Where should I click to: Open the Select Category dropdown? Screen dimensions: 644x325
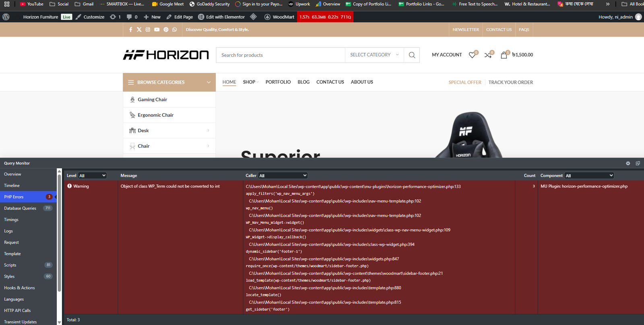[x=374, y=55]
